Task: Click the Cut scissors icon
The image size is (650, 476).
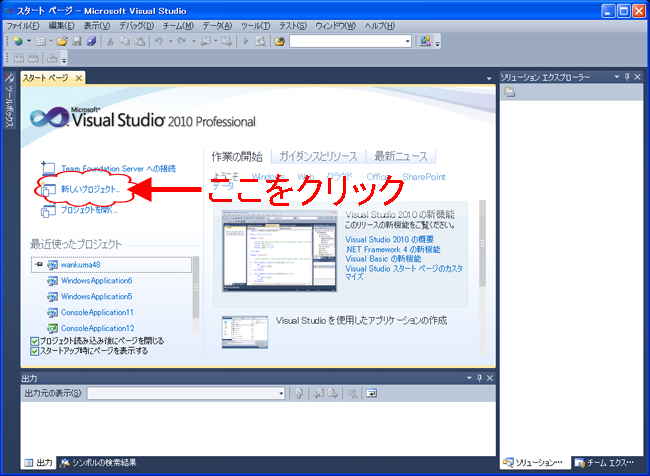Action: pos(110,41)
